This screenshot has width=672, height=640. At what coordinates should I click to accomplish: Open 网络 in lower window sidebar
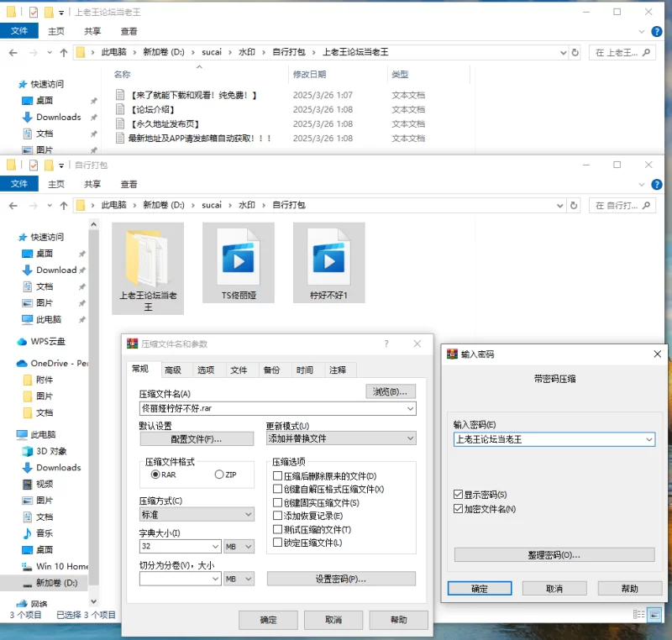(32, 604)
